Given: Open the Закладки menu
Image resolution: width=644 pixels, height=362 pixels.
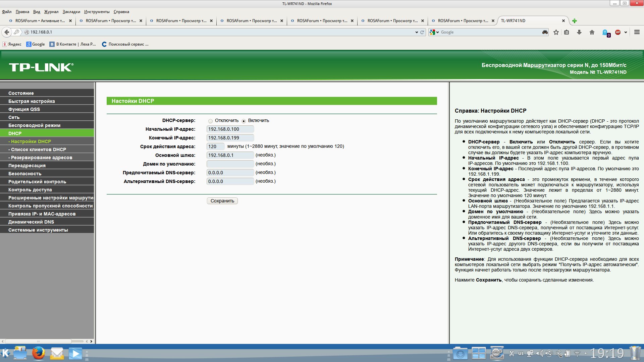Looking at the screenshot, I should tap(71, 12).
